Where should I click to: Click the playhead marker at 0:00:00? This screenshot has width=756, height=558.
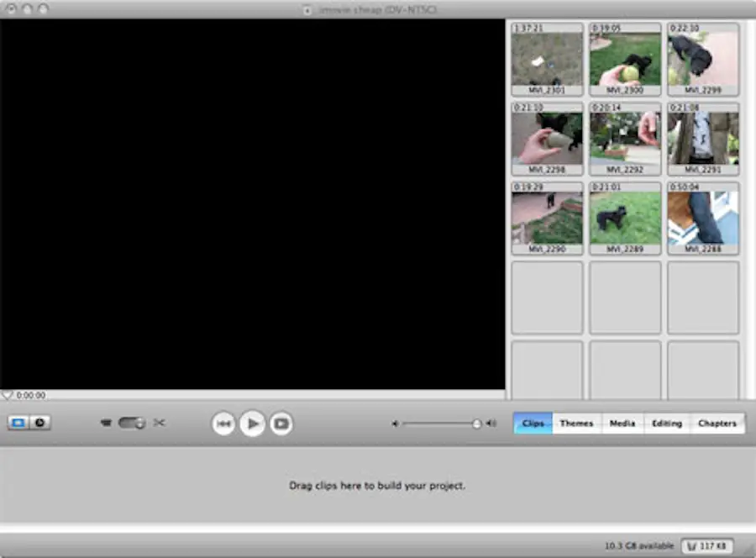pyautogui.click(x=8, y=395)
